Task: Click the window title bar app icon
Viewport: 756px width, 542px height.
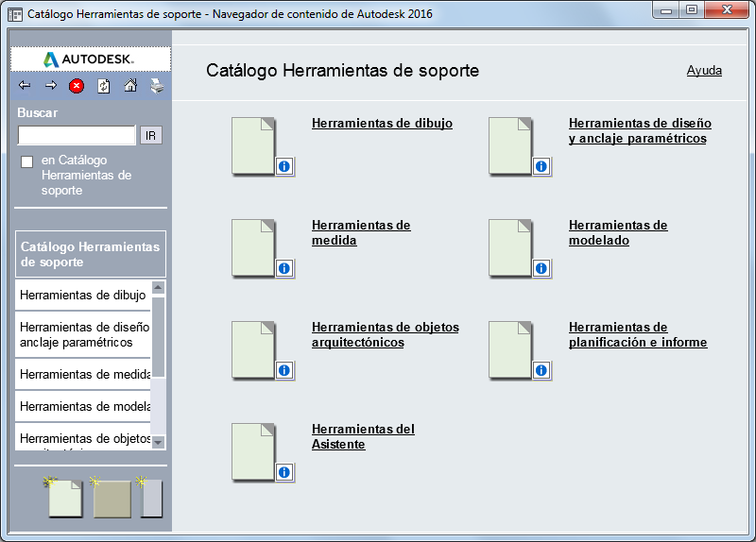Action: point(15,14)
